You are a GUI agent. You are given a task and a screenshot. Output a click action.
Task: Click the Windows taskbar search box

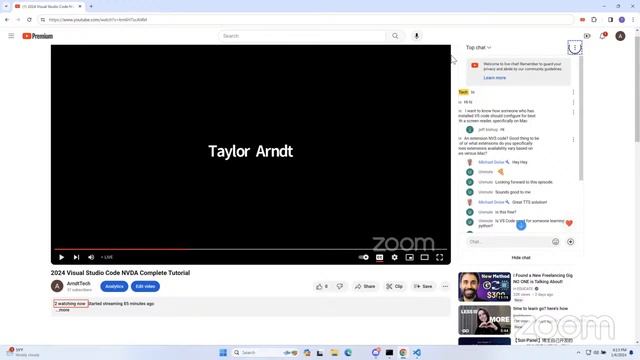coord(265,353)
